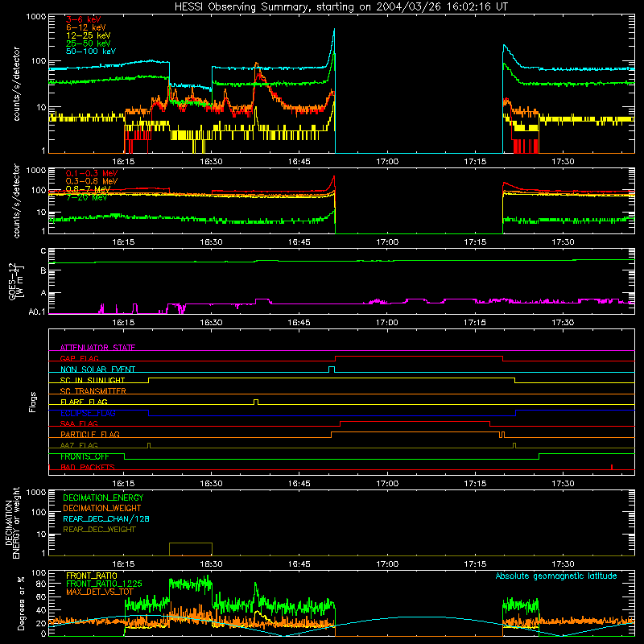Image resolution: width=644 pixels, height=644 pixels.
Task: Select the AAZ_FLAG label
Action: [x=79, y=445]
